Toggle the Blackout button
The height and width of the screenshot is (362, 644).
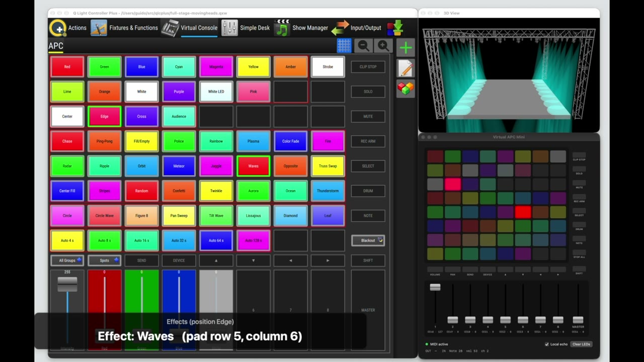pyautogui.click(x=368, y=240)
